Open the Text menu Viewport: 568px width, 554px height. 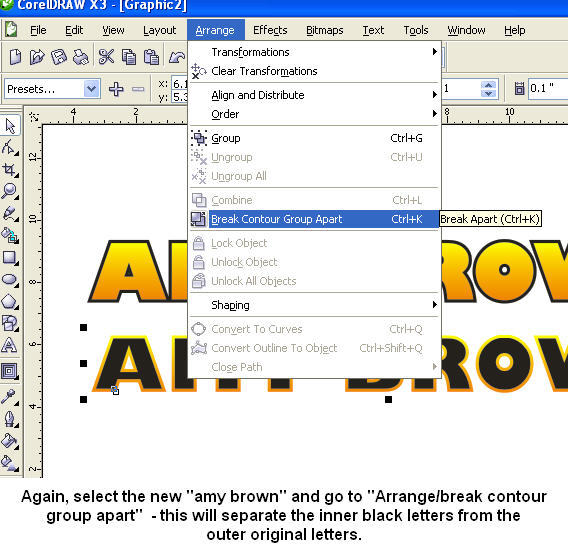[x=373, y=30]
